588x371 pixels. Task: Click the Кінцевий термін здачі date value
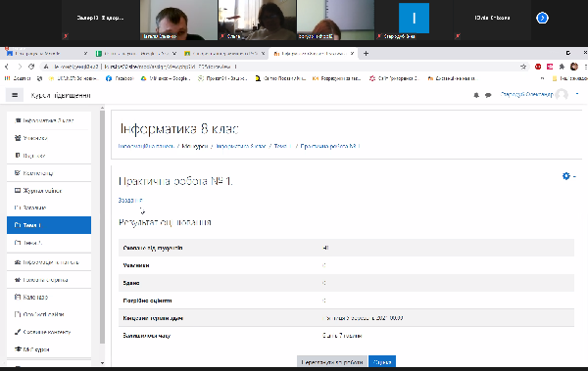click(x=363, y=318)
